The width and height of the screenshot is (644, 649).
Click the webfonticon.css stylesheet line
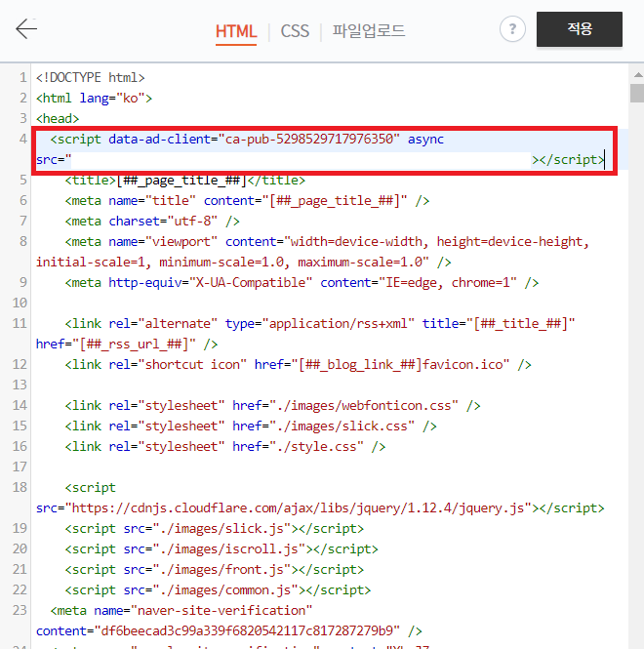[272, 406]
